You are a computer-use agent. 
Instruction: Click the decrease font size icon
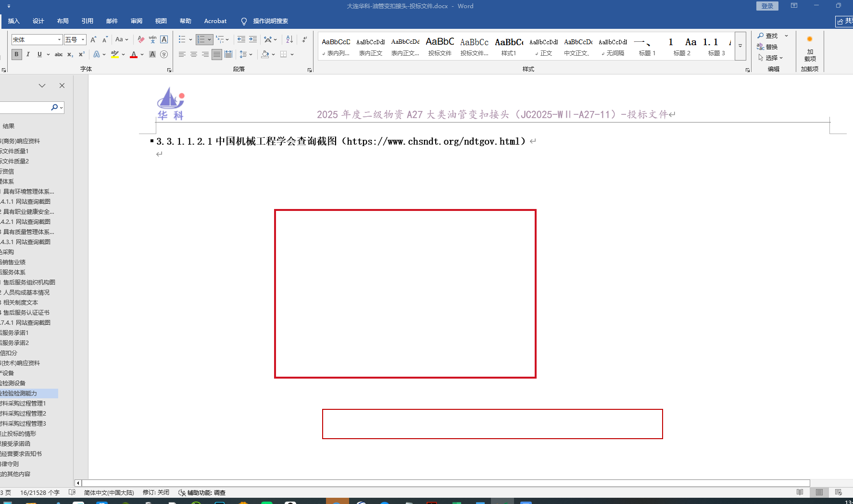(105, 39)
